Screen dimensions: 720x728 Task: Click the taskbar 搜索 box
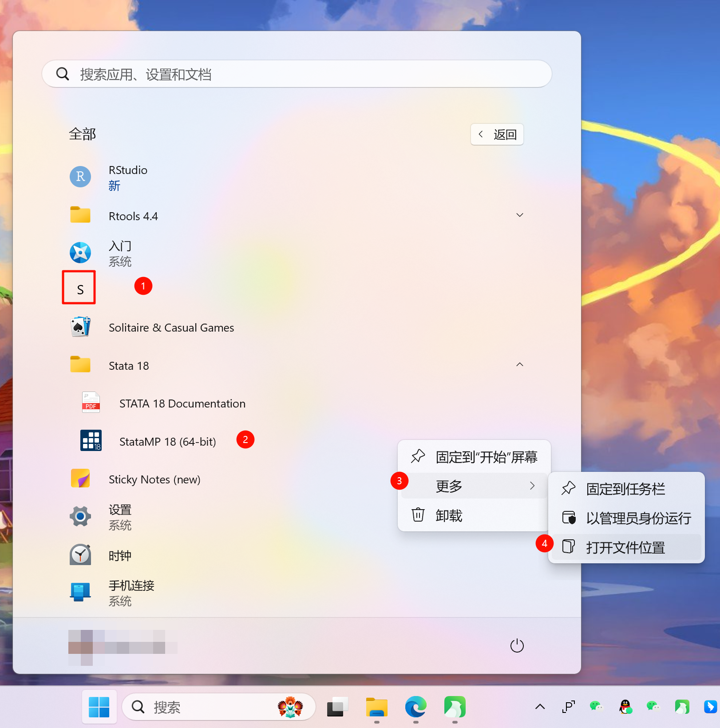[218, 707]
